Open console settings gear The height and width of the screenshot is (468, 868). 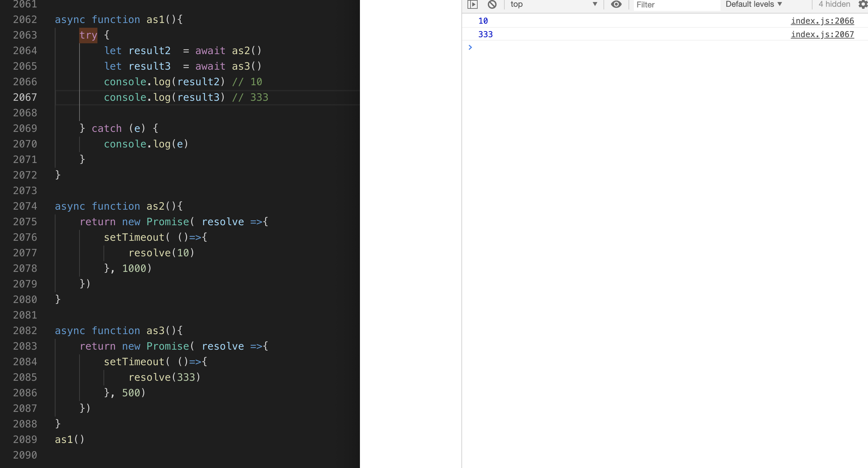tap(863, 4)
